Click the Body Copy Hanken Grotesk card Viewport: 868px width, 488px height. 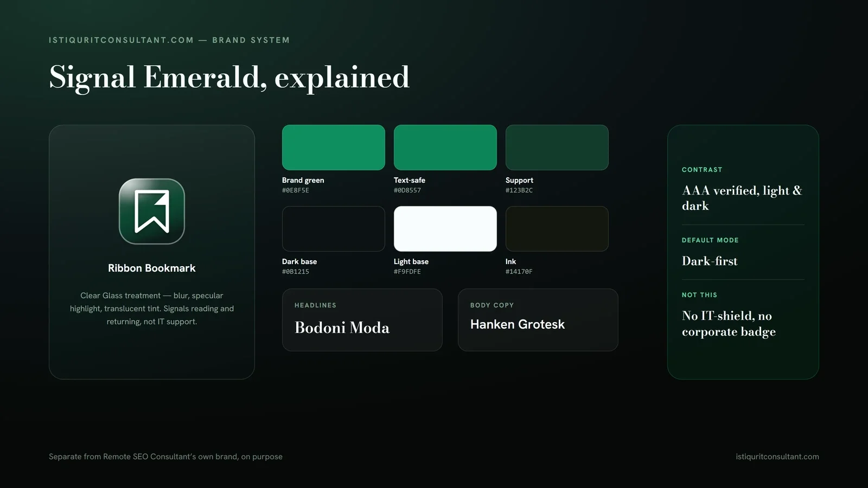(538, 320)
